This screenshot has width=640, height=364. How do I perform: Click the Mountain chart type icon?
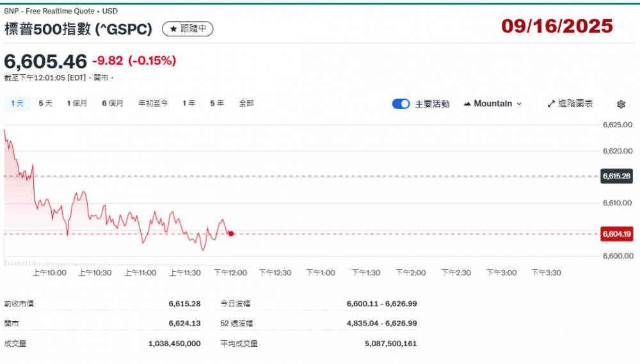point(467,104)
